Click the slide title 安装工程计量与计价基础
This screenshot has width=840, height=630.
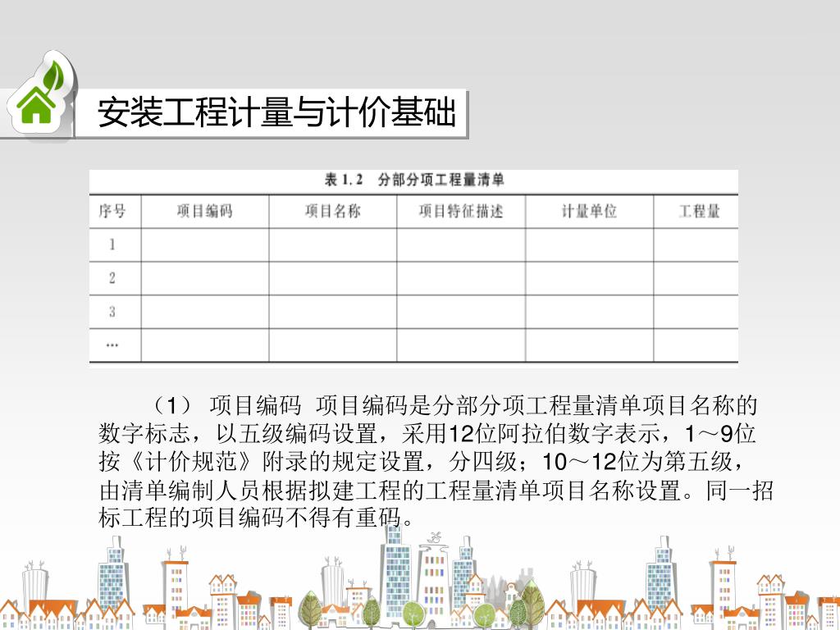(x=276, y=112)
